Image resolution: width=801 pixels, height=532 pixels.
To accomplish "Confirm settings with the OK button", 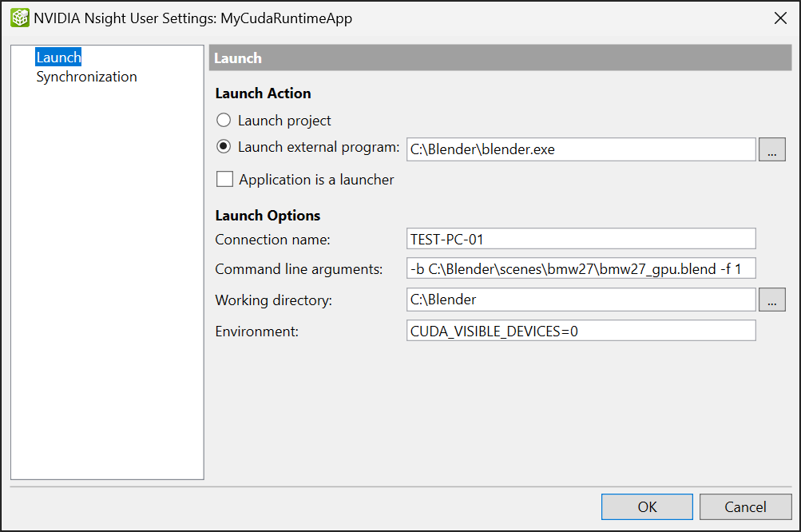I will pos(647,506).
